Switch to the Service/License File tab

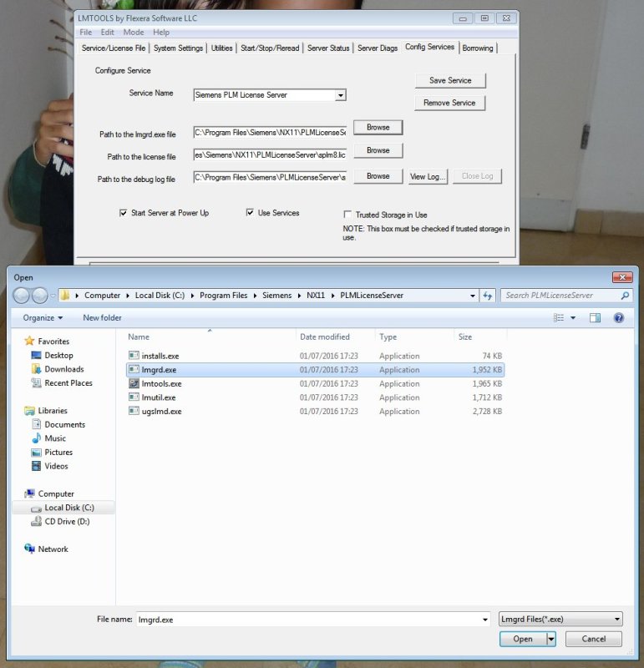click(x=114, y=48)
